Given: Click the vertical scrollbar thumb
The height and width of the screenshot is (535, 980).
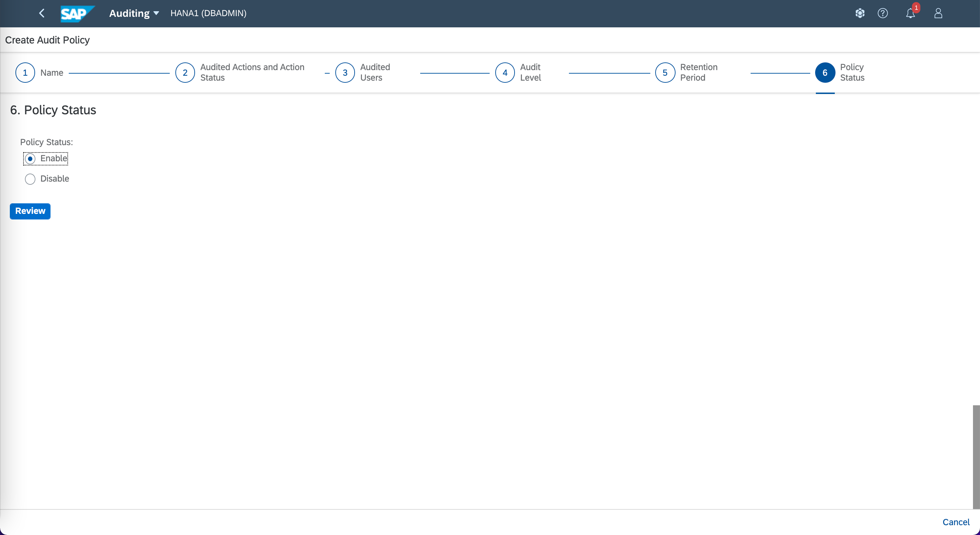Looking at the screenshot, I should 976,456.
